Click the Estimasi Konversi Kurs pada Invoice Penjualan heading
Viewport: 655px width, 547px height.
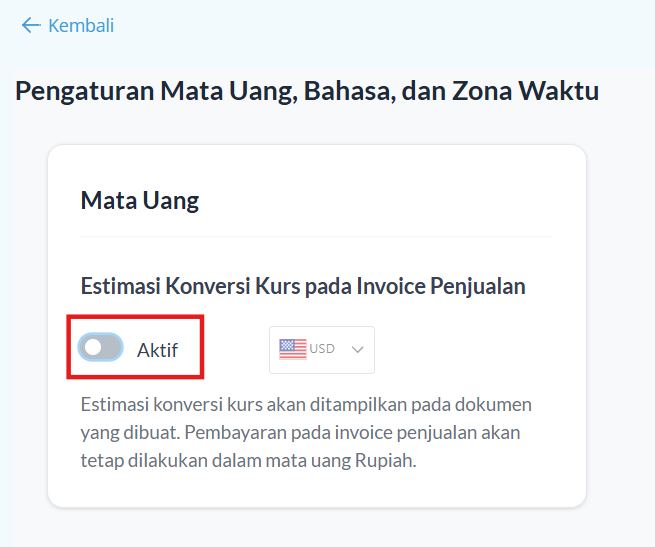pyautogui.click(x=303, y=286)
